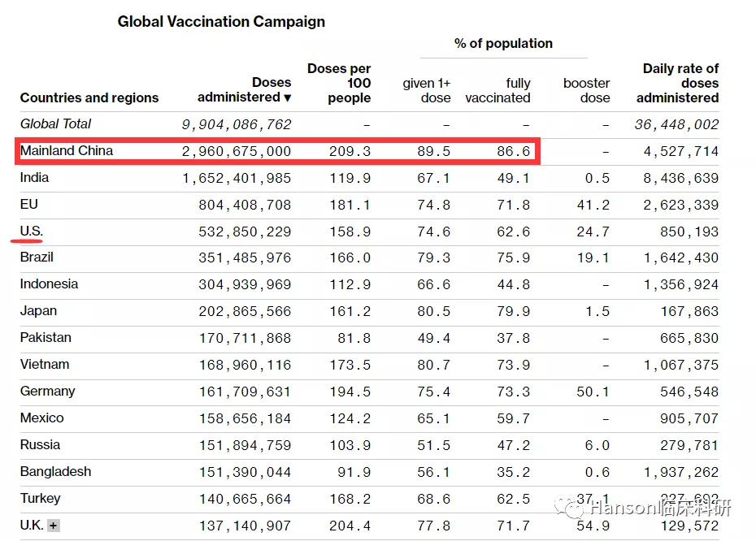Expand the U.K. plus icon

point(54,526)
